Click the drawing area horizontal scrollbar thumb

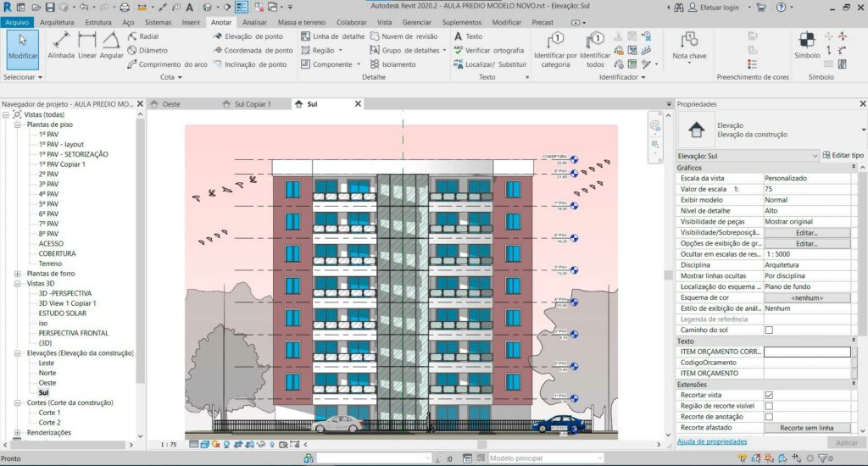481,445
